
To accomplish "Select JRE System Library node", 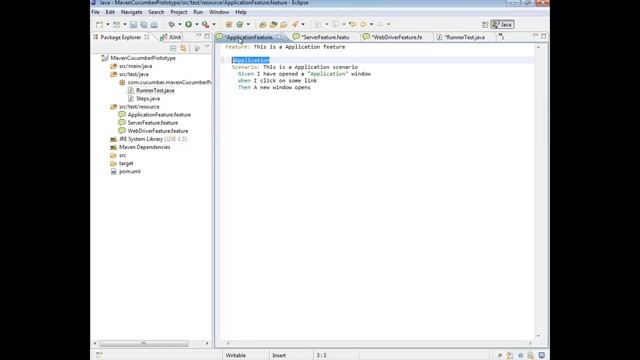I will pyautogui.click(x=153, y=139).
